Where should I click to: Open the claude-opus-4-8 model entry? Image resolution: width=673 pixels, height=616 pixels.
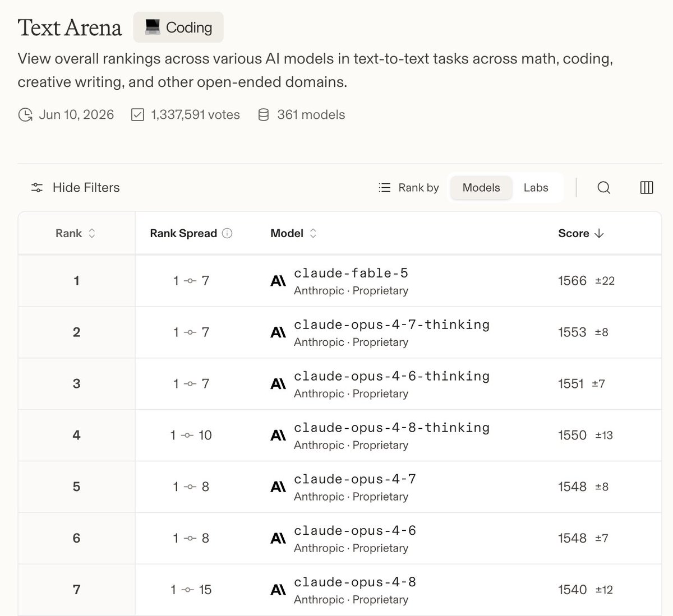pyautogui.click(x=355, y=582)
